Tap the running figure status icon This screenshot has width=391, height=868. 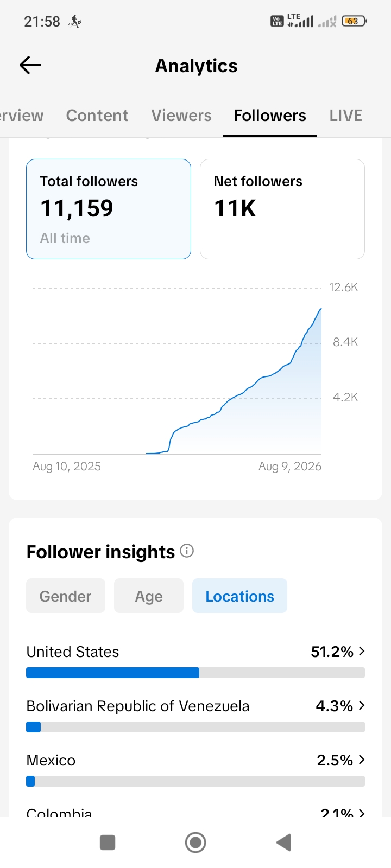pyautogui.click(x=75, y=21)
